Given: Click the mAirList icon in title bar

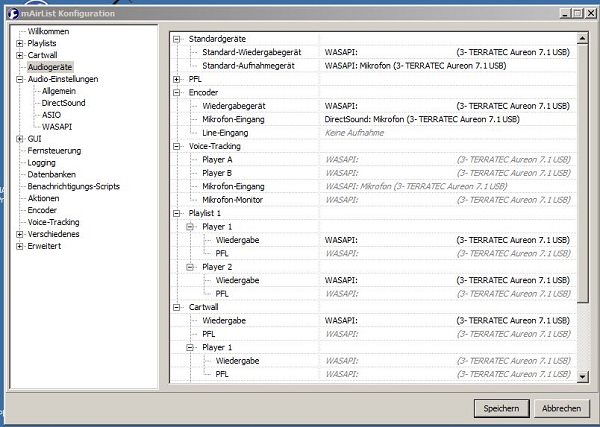Looking at the screenshot, I should pos(9,13).
